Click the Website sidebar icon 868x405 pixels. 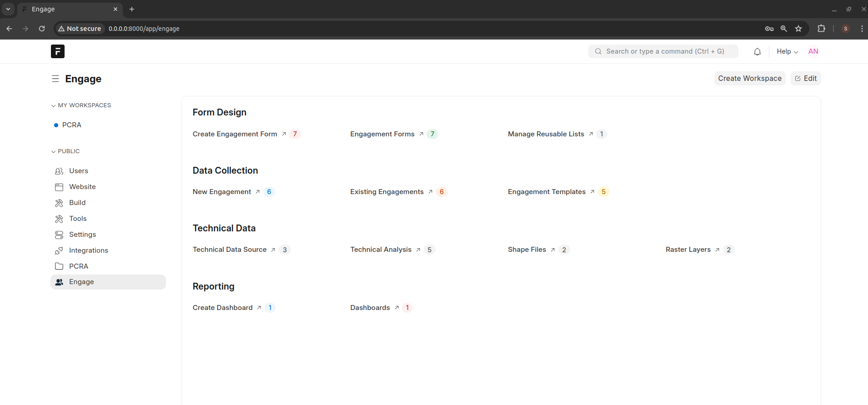[x=59, y=187]
